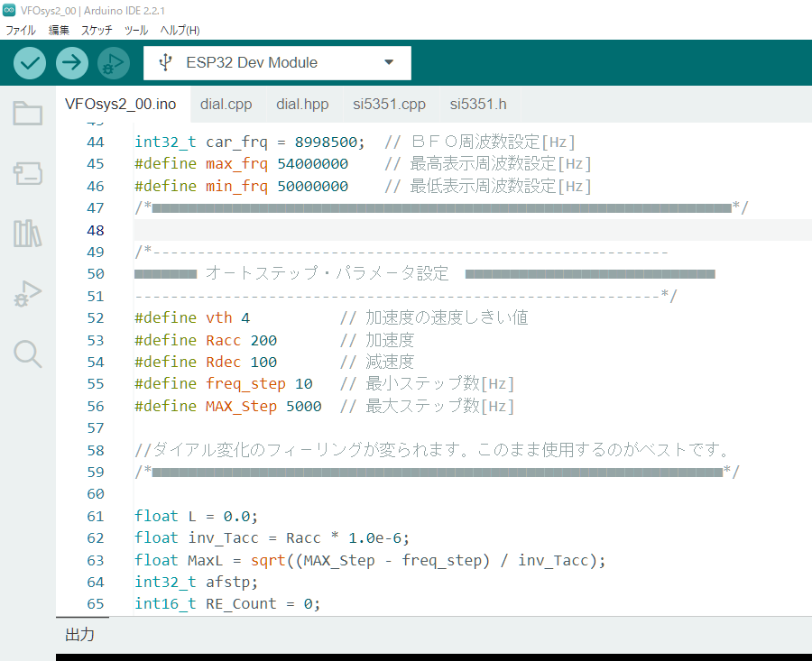Click the Upload arrow button
812x661 pixels.
71,63
